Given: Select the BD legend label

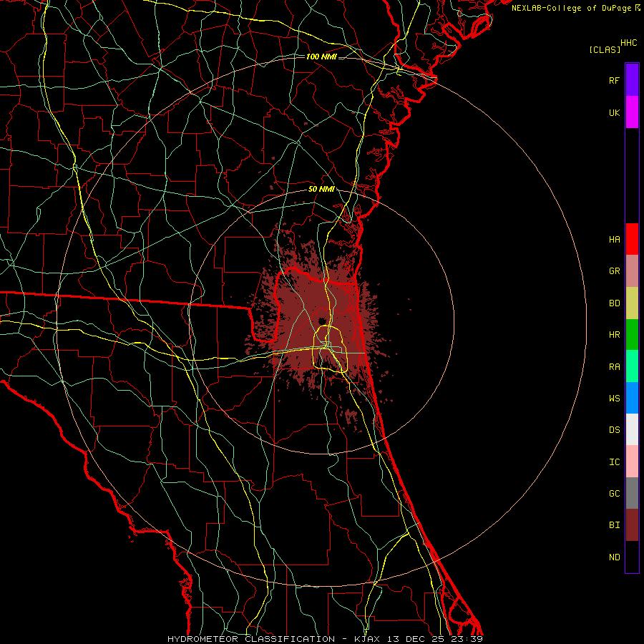Looking at the screenshot, I should (614, 303).
